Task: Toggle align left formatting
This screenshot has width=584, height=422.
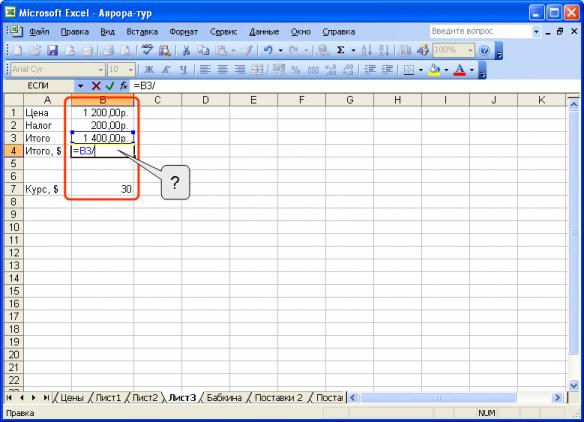Action: pyautogui.click(x=205, y=69)
